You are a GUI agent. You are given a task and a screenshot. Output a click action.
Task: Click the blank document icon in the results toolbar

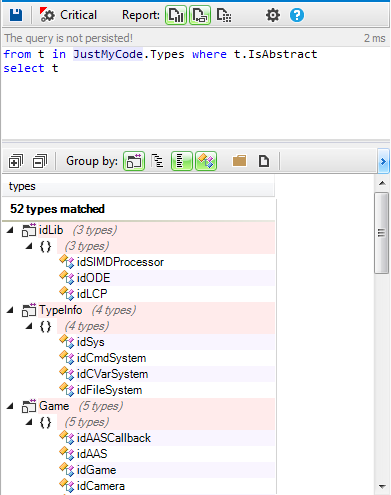[x=264, y=161]
